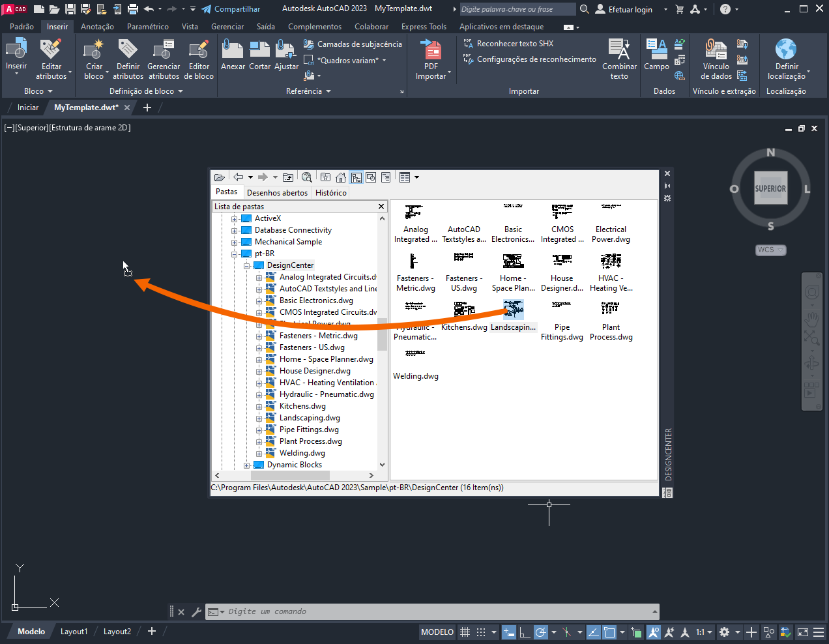
Task: Expand the Database Connectivity folder
Action: coord(235,231)
